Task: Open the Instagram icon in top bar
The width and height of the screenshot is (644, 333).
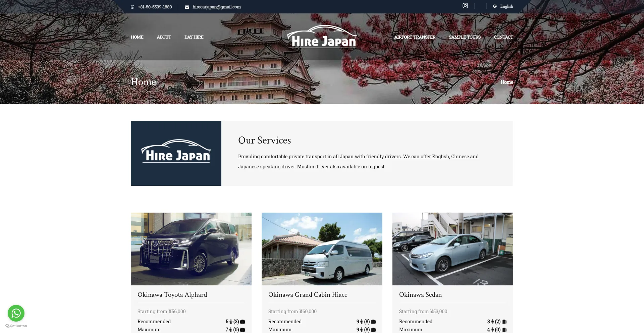Action: (x=465, y=6)
